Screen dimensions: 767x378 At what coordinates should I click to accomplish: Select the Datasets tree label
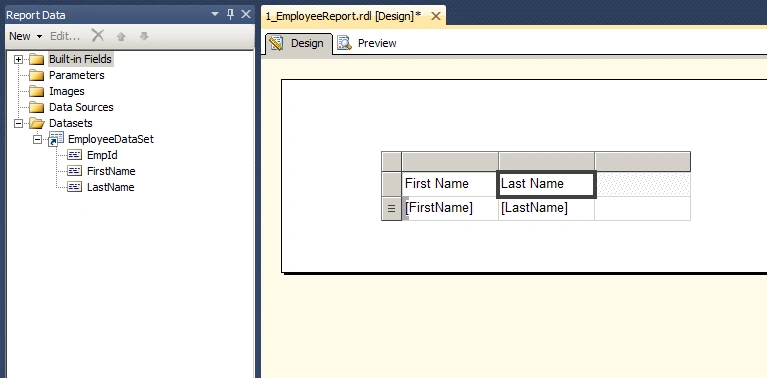coord(70,123)
